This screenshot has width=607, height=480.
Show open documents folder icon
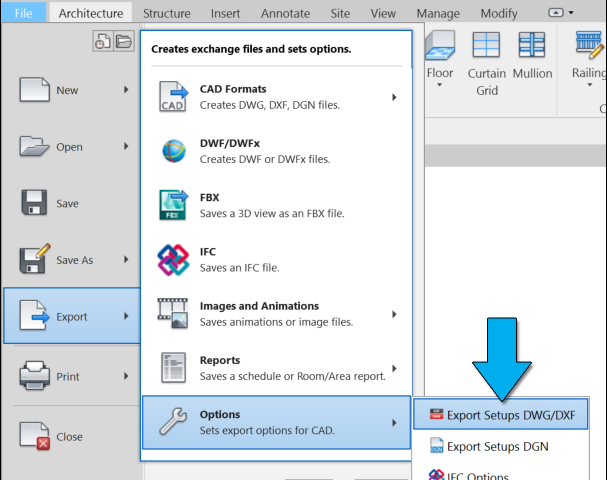(124, 41)
